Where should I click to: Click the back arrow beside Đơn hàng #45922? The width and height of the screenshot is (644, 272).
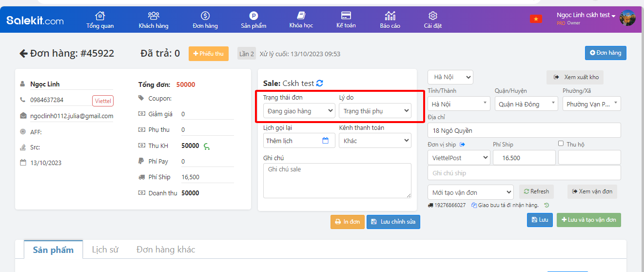click(x=23, y=54)
